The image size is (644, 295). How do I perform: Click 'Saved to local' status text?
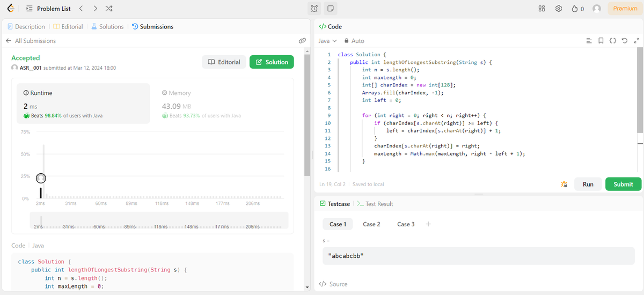[368, 184]
